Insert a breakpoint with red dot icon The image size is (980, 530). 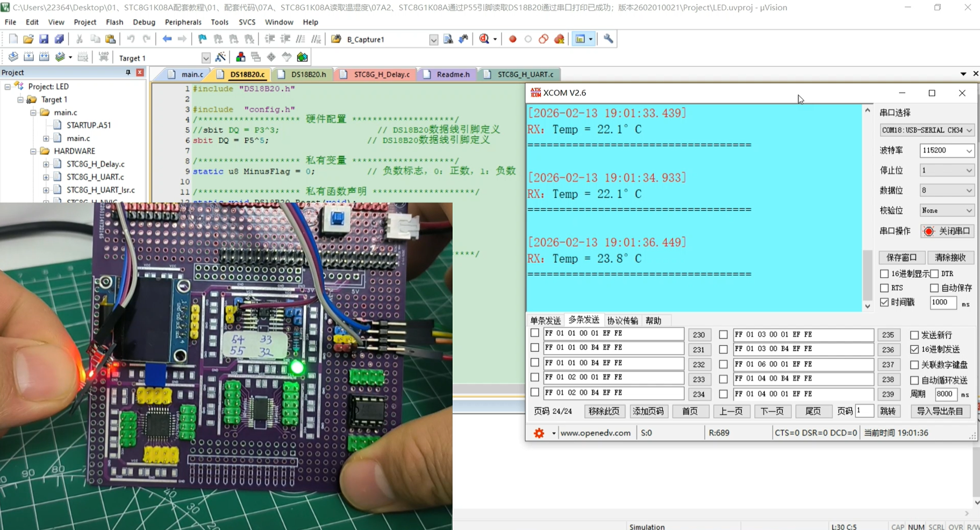(512, 39)
